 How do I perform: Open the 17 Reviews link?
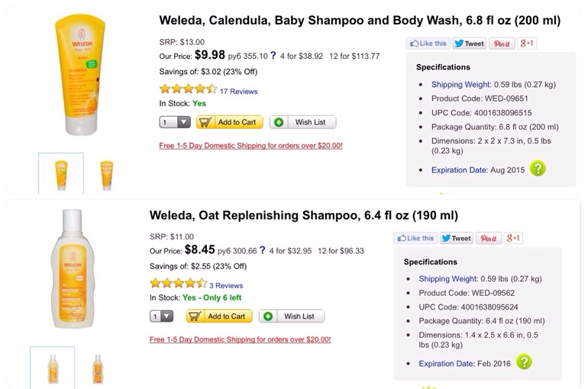(x=238, y=91)
